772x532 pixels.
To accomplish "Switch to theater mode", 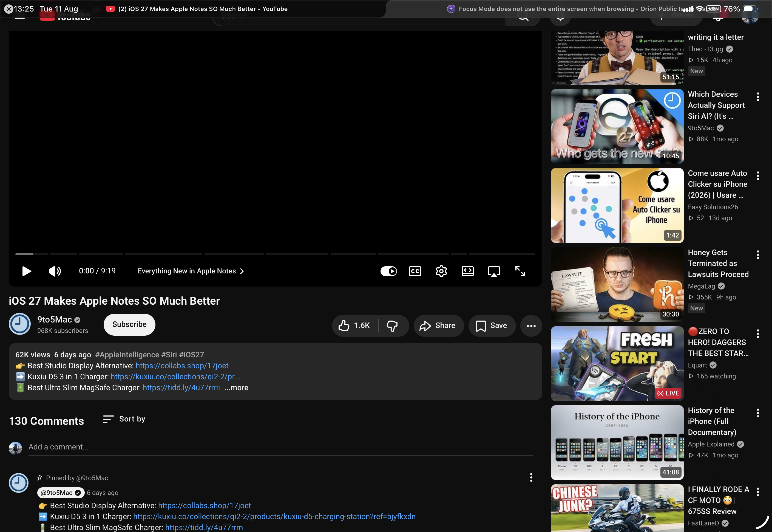I will 467,271.
